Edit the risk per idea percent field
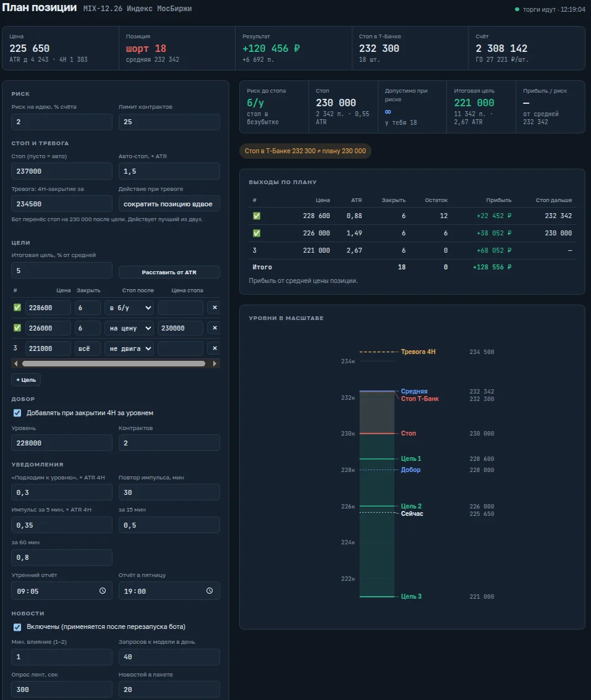Image resolution: width=591 pixels, height=700 pixels. [62, 122]
